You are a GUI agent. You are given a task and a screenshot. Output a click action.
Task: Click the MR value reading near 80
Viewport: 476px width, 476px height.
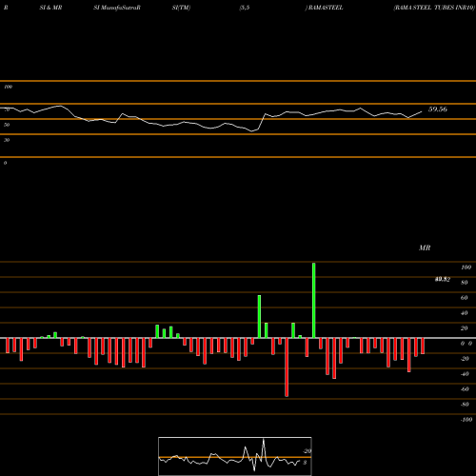(443, 279)
